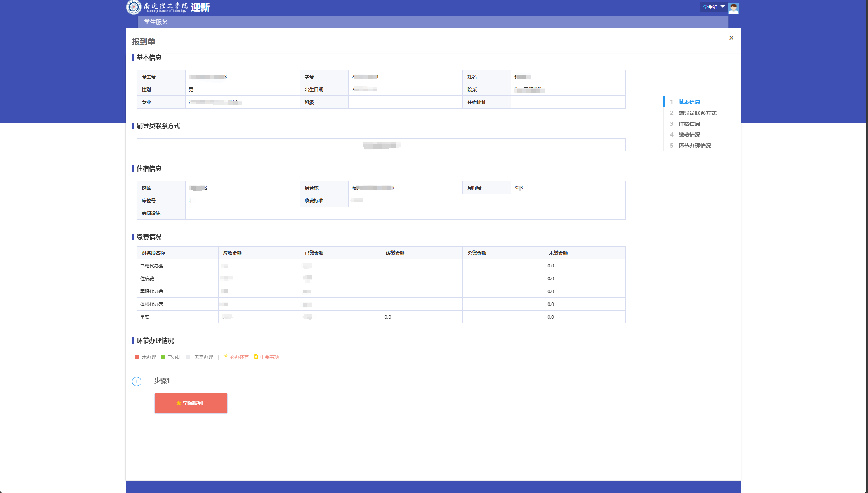Click the step 1 circle icon
The image size is (868, 493).
[137, 381]
